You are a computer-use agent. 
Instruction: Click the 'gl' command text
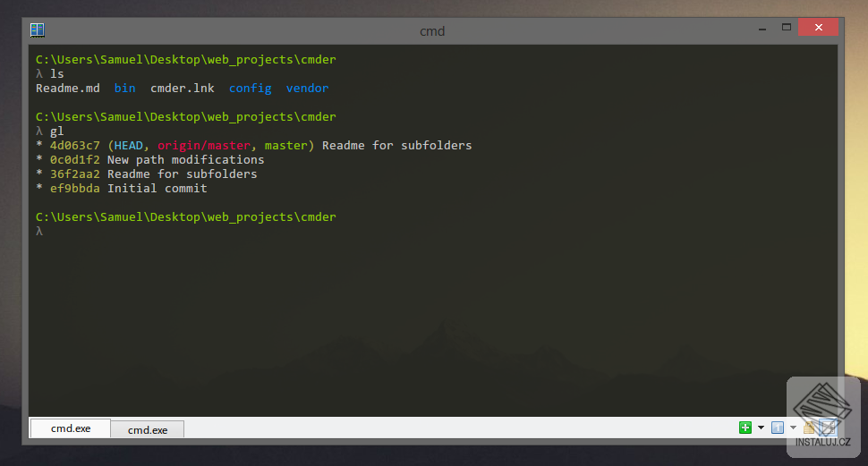point(57,131)
